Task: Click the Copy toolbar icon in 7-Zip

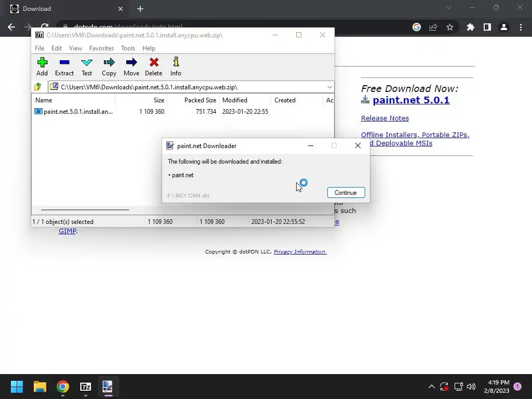Action: [x=109, y=66]
